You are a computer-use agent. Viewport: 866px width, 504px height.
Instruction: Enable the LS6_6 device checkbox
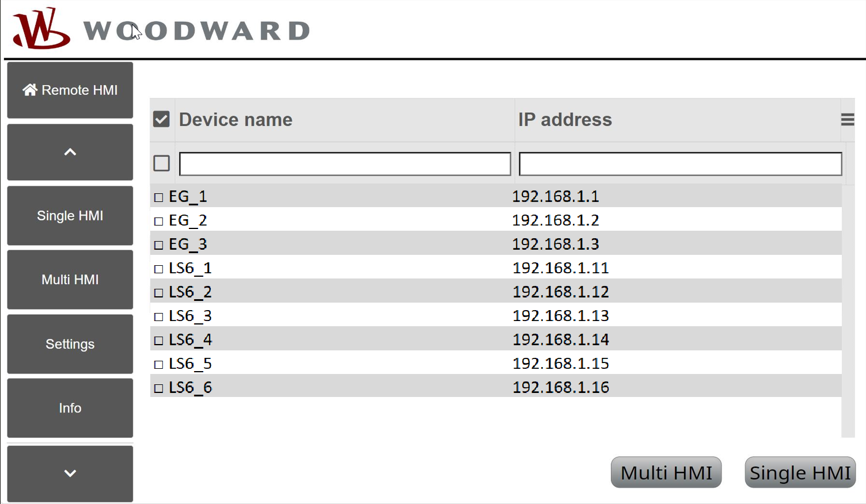(x=159, y=388)
